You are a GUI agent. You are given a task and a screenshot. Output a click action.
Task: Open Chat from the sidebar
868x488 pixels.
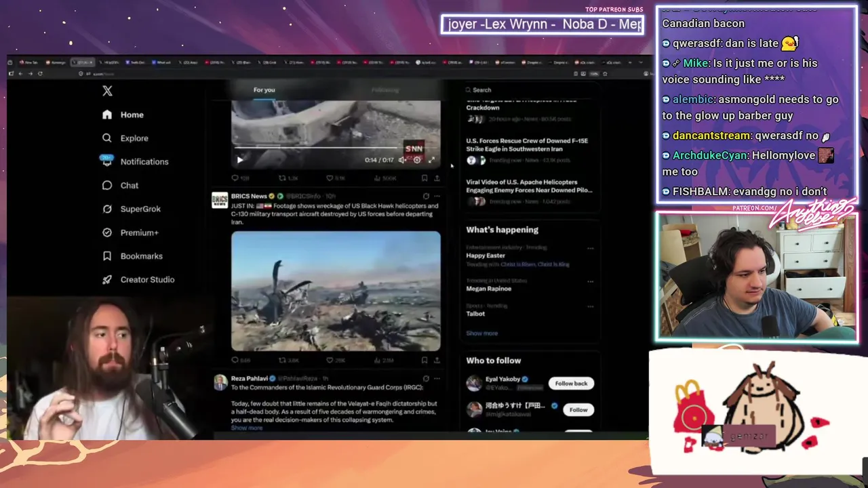pos(120,185)
